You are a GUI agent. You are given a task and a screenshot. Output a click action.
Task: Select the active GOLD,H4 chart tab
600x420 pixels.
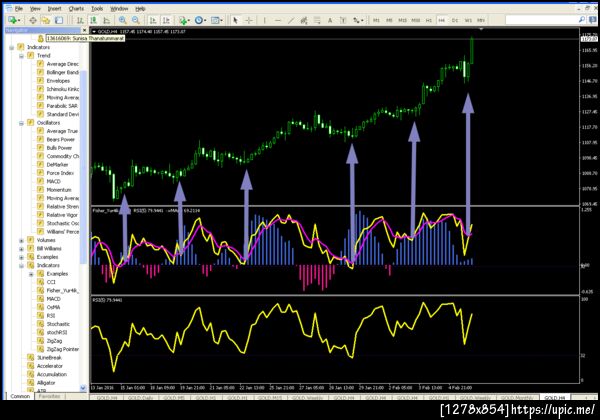(554, 398)
